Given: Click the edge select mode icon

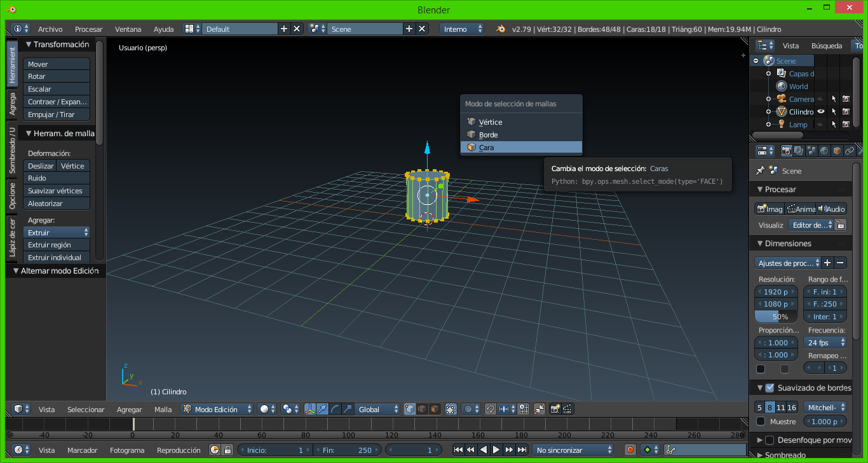Looking at the screenshot, I should pos(423,409).
